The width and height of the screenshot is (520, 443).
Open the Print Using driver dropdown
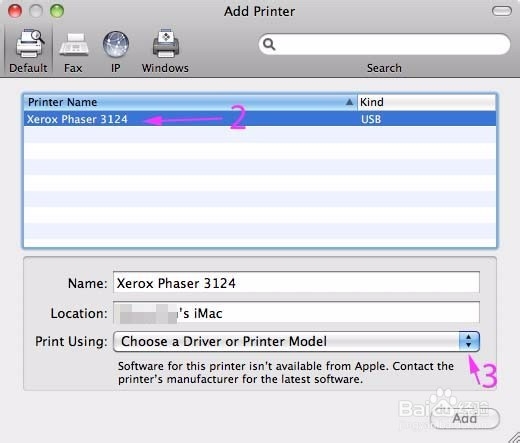(x=296, y=341)
